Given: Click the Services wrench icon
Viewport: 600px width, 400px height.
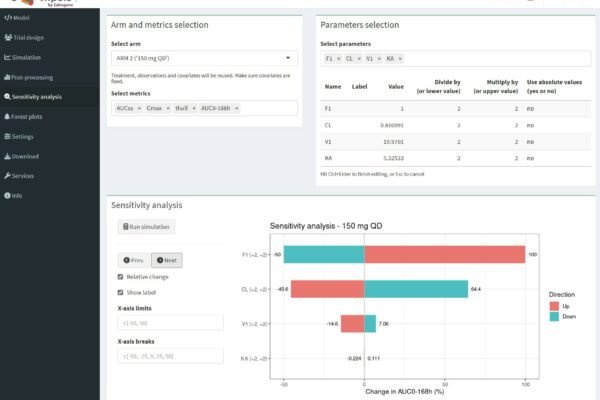Looking at the screenshot, I should point(7,175).
